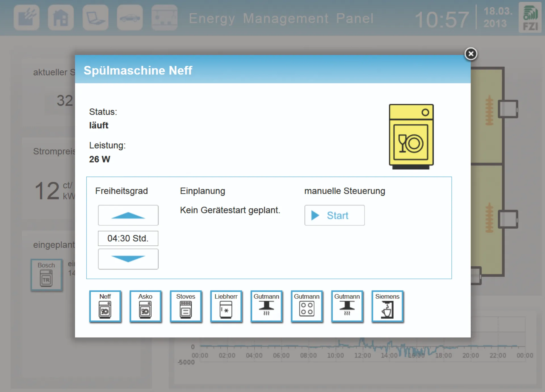
Task: Select the Asko dishwasher device icon
Action: (x=145, y=306)
